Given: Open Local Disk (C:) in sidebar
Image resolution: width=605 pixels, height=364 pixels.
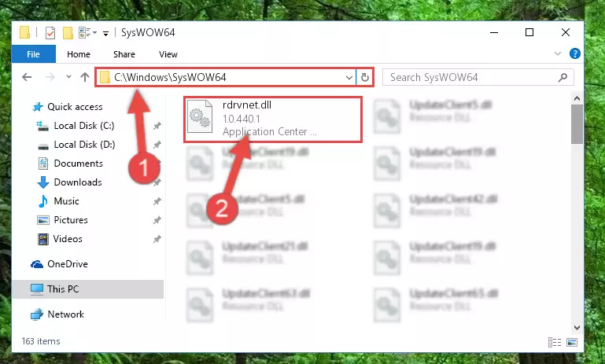Looking at the screenshot, I should (x=83, y=126).
